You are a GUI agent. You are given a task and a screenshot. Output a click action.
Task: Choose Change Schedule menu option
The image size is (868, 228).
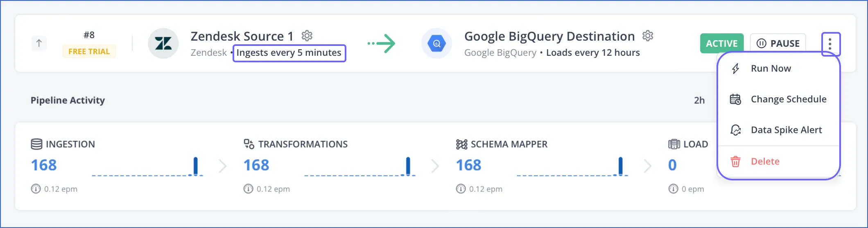(x=788, y=99)
